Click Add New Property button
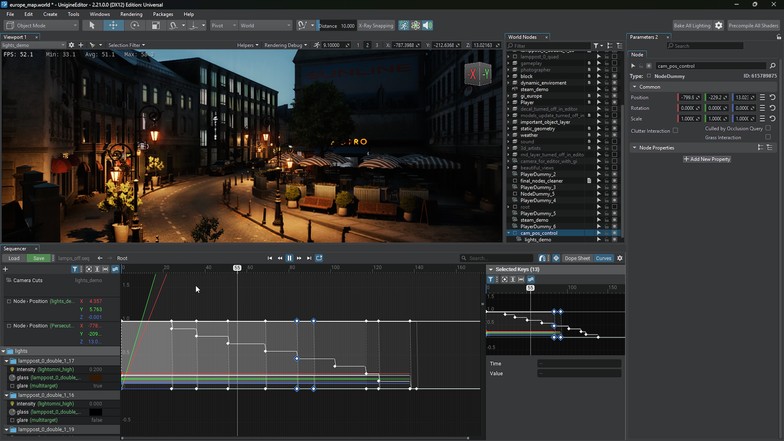 click(707, 159)
